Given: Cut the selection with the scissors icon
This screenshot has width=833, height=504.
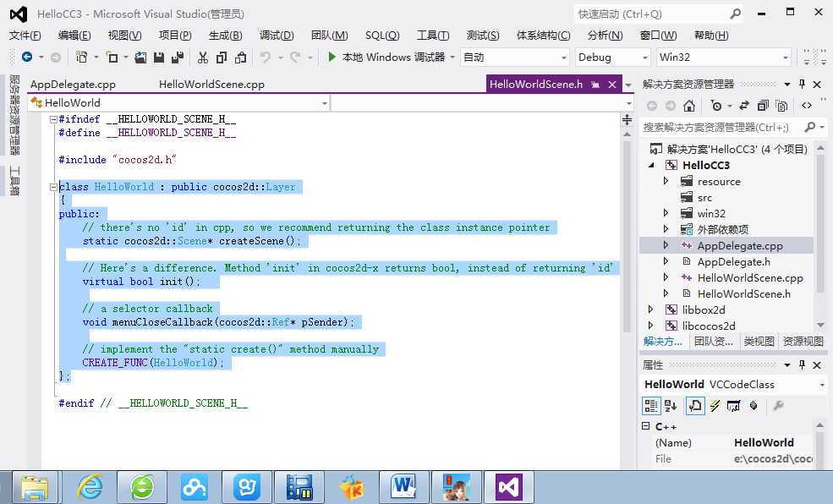Looking at the screenshot, I should (x=202, y=57).
